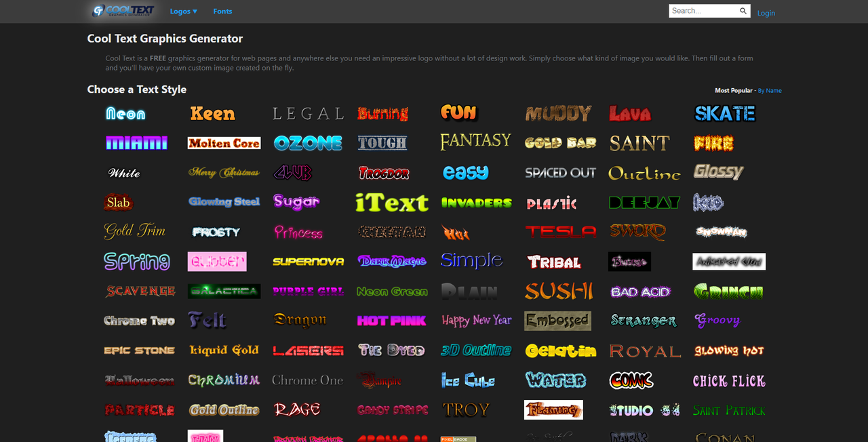868x442 pixels.
Task: Select the Burning logo style
Action: 382,113
